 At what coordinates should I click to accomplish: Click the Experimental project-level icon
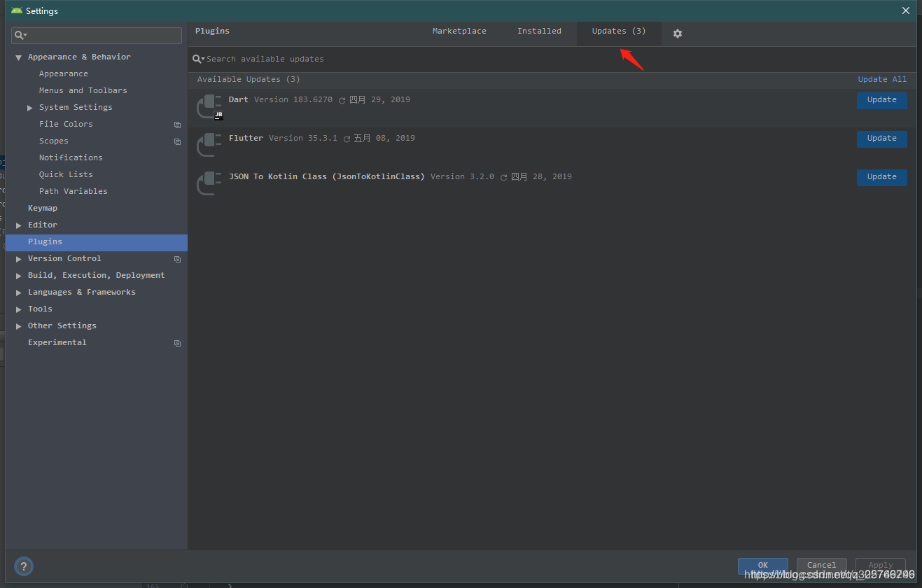pos(177,343)
